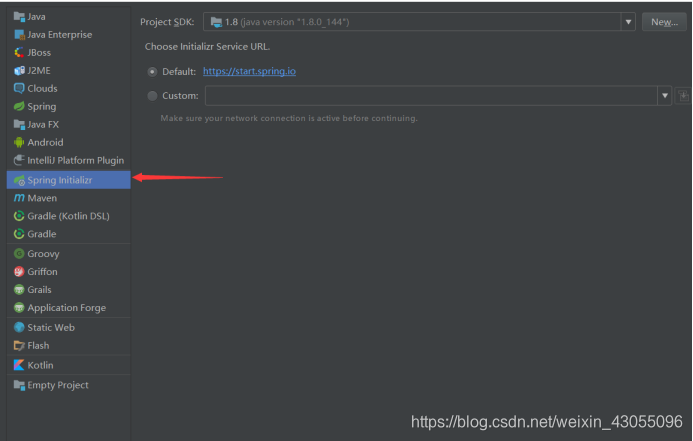Viewport: 693px width, 441px height.
Task: Click the Groovy G icon
Action: 19,254
